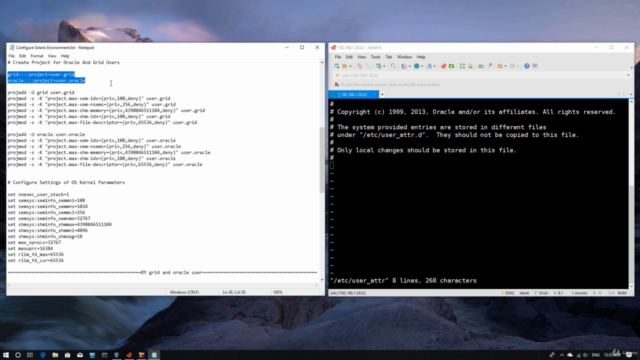Viewport: 640px width, 360px height.
Task: Click 'set noexec_user_stack=1' line in Notepad
Action: (x=38, y=195)
